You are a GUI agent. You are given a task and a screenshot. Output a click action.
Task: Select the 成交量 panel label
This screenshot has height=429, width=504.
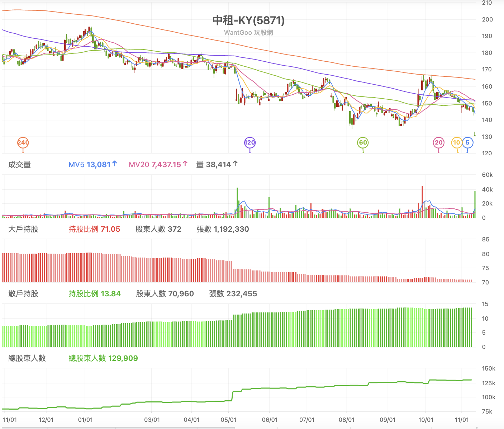click(19, 165)
